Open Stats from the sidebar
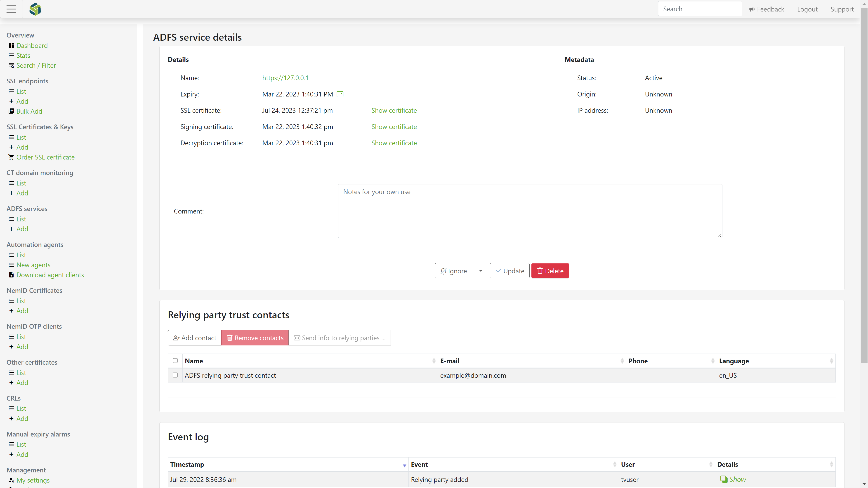Image resolution: width=868 pixels, height=488 pixels. click(23, 56)
